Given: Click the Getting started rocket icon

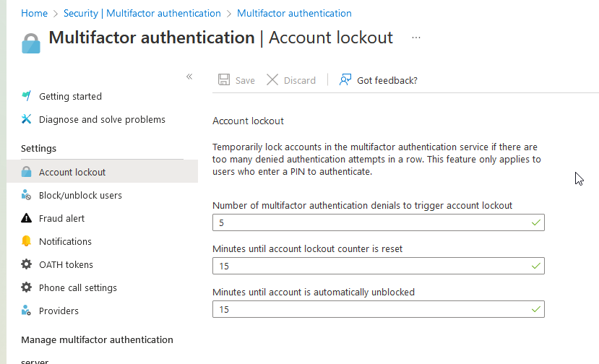Looking at the screenshot, I should (x=27, y=96).
